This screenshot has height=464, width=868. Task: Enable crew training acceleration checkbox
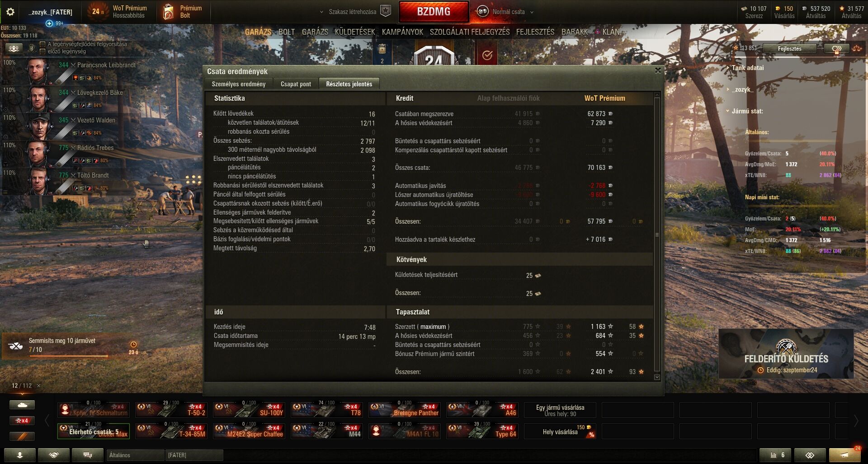[x=42, y=44]
